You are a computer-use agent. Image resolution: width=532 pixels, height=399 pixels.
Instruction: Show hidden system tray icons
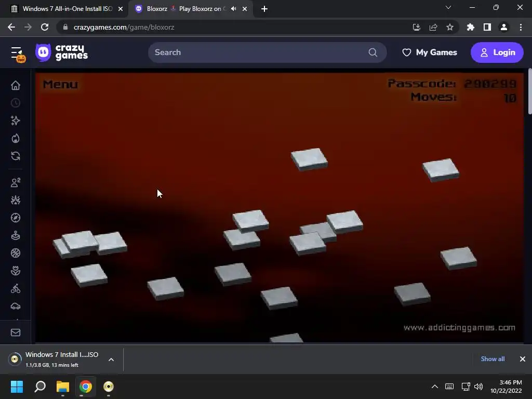(x=435, y=387)
